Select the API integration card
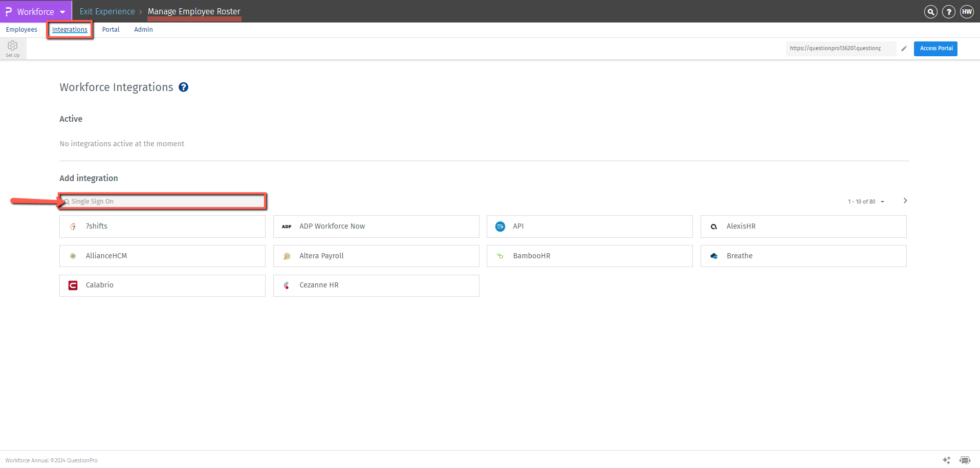 pos(590,227)
